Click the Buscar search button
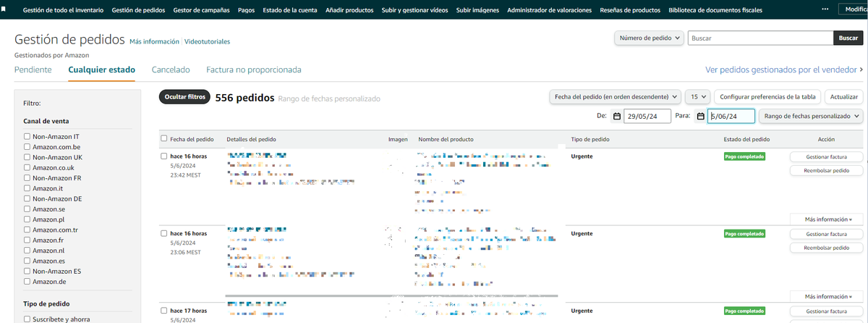 click(x=847, y=38)
